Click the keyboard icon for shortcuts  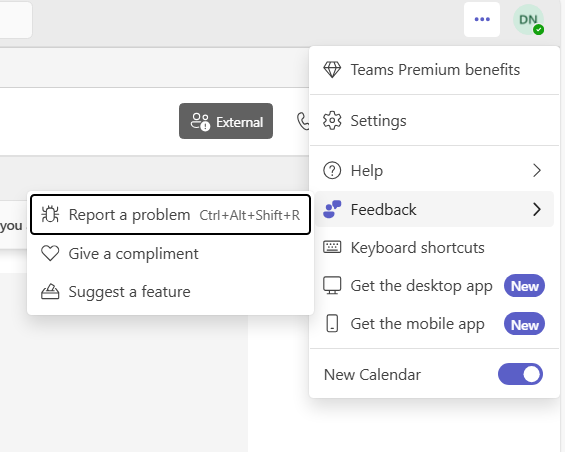tap(332, 247)
